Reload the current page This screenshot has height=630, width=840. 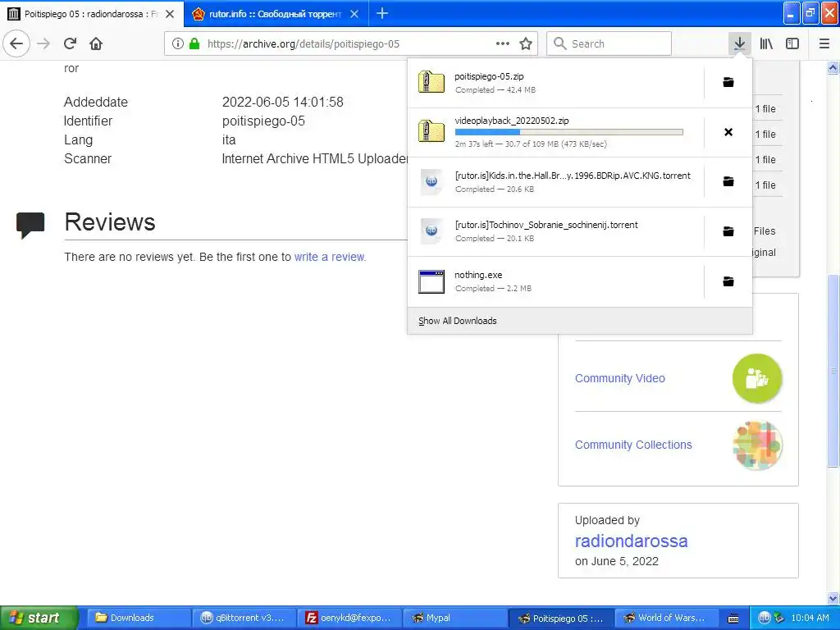coord(70,43)
